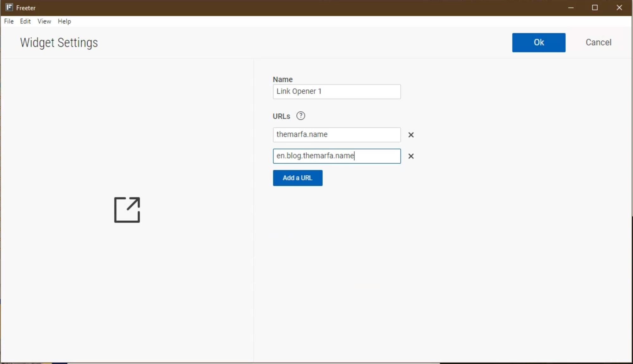Viewport: 633px width, 364px height.
Task: Maximize the Freeter window
Action: pos(595,8)
